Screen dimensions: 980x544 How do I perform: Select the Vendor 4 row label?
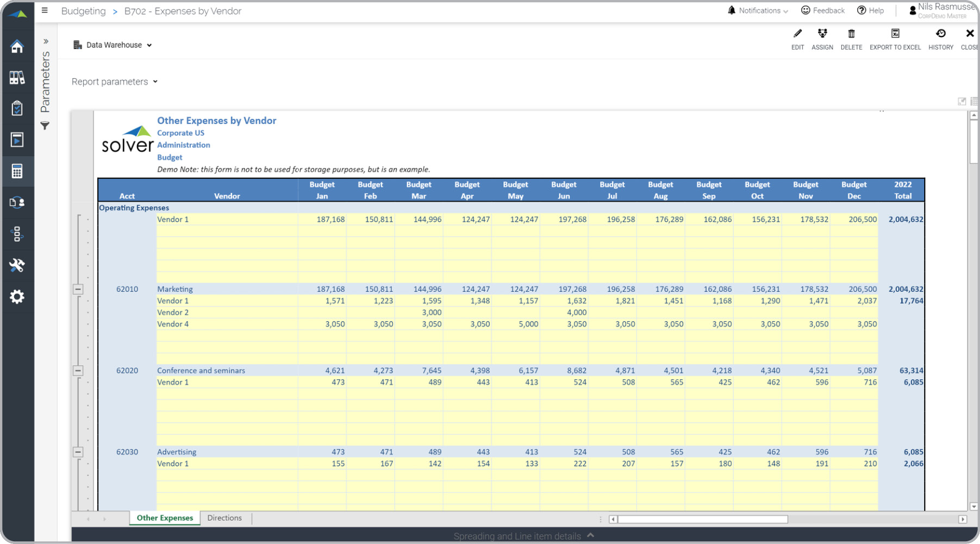173,324
